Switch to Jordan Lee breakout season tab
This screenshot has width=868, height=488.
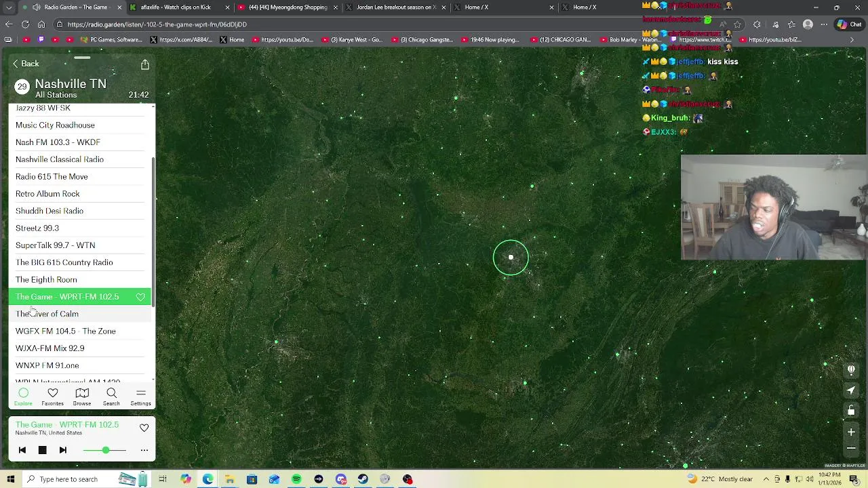point(397,7)
